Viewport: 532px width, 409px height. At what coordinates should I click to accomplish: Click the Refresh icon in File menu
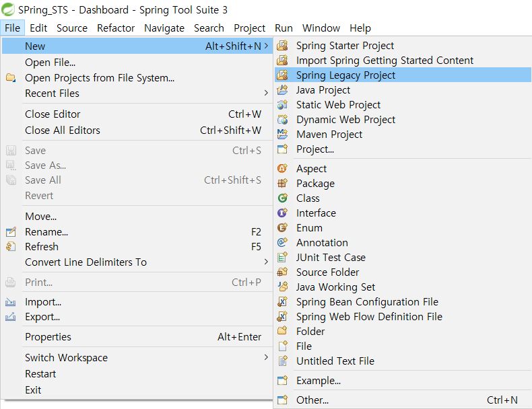pyautogui.click(x=11, y=246)
